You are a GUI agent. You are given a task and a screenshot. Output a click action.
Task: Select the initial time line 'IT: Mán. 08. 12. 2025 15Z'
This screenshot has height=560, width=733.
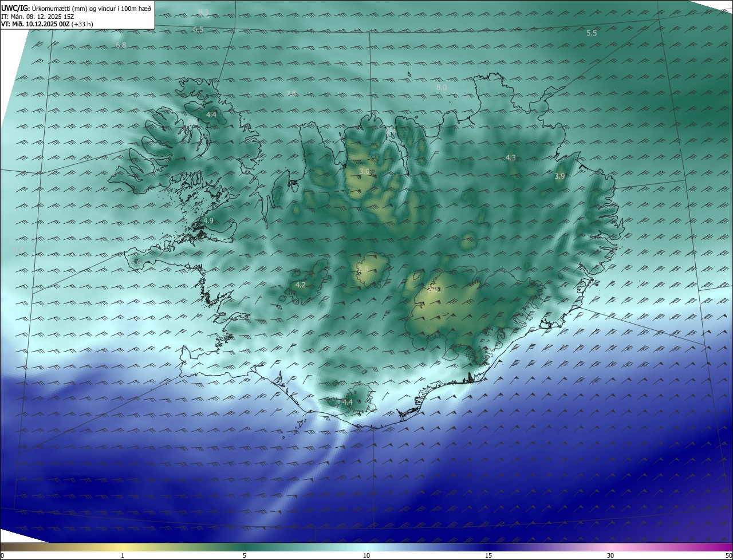38,17
